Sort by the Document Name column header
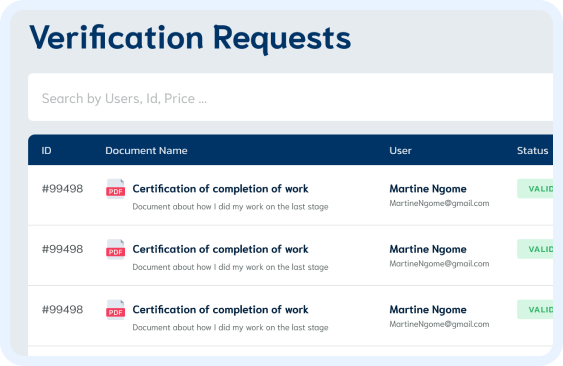The width and height of the screenshot is (563, 366). coord(146,150)
